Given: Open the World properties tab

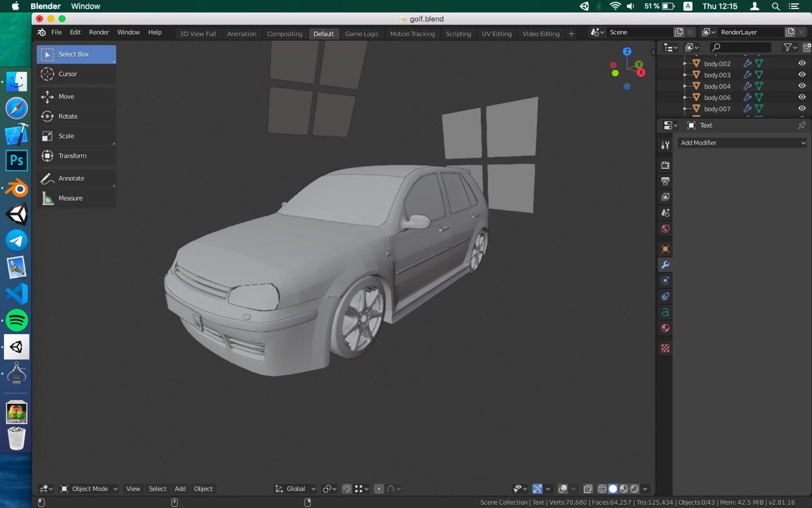Looking at the screenshot, I should click(x=665, y=229).
